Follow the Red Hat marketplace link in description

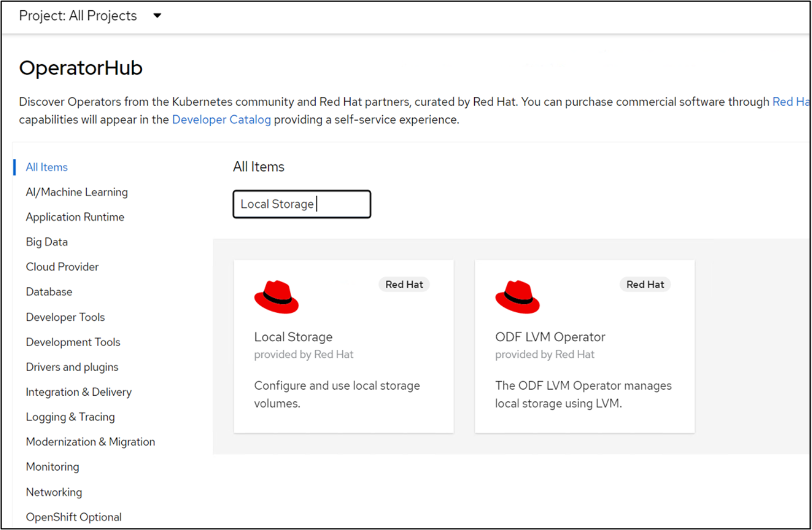(x=791, y=102)
